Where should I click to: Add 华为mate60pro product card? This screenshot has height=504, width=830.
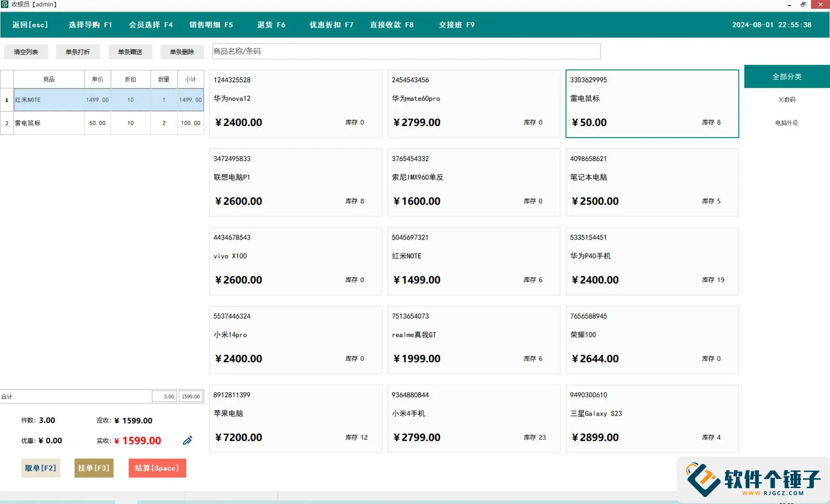(x=474, y=104)
